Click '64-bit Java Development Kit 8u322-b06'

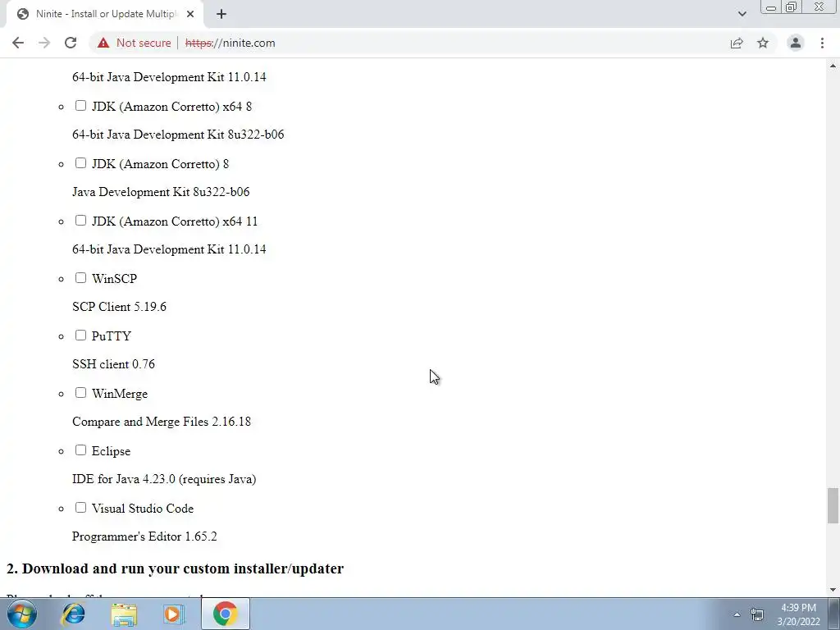point(178,135)
